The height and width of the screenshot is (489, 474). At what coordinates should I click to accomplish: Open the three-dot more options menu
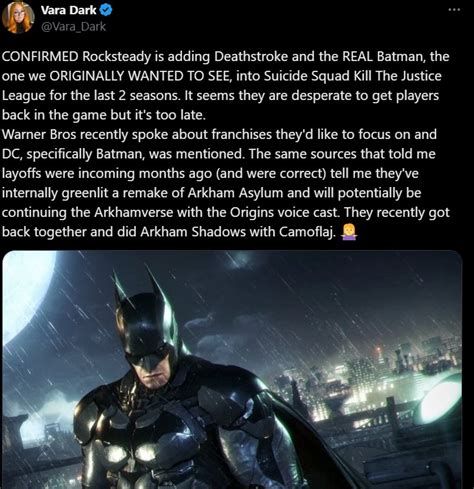coord(454,10)
